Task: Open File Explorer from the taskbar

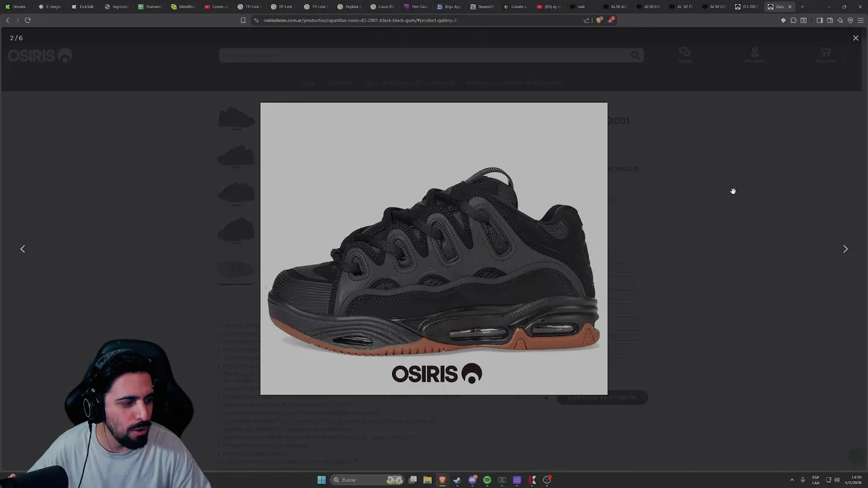Action: (427, 480)
